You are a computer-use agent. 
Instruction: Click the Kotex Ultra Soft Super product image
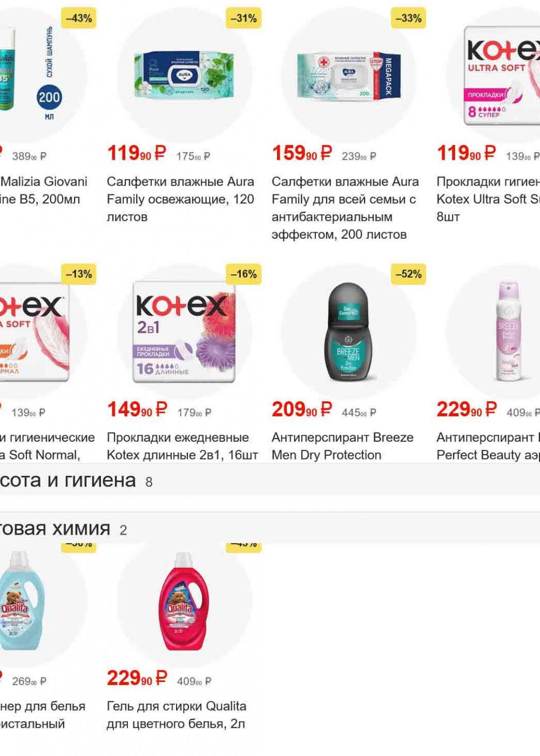pos(502,75)
